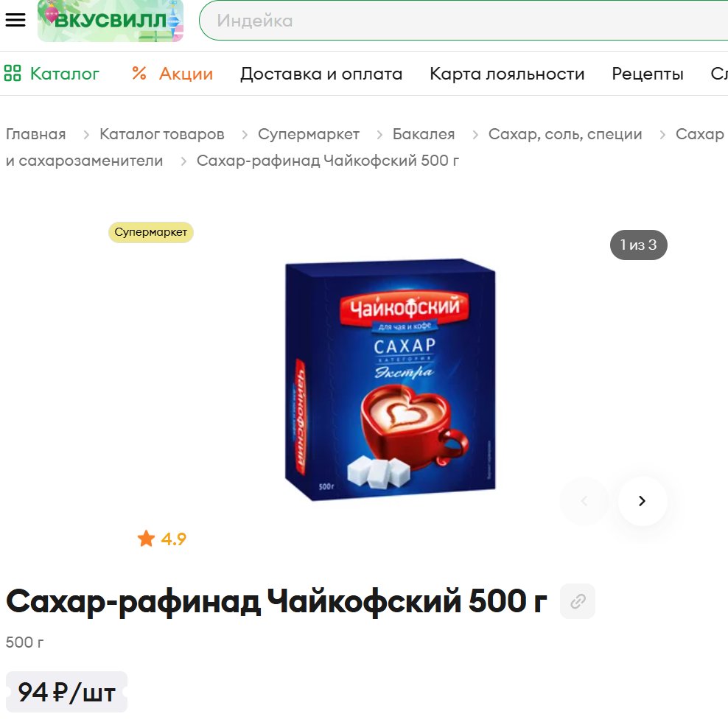Click the search field with Индейка placeholder
Viewport: 728px width, 725px height.
[463, 21]
